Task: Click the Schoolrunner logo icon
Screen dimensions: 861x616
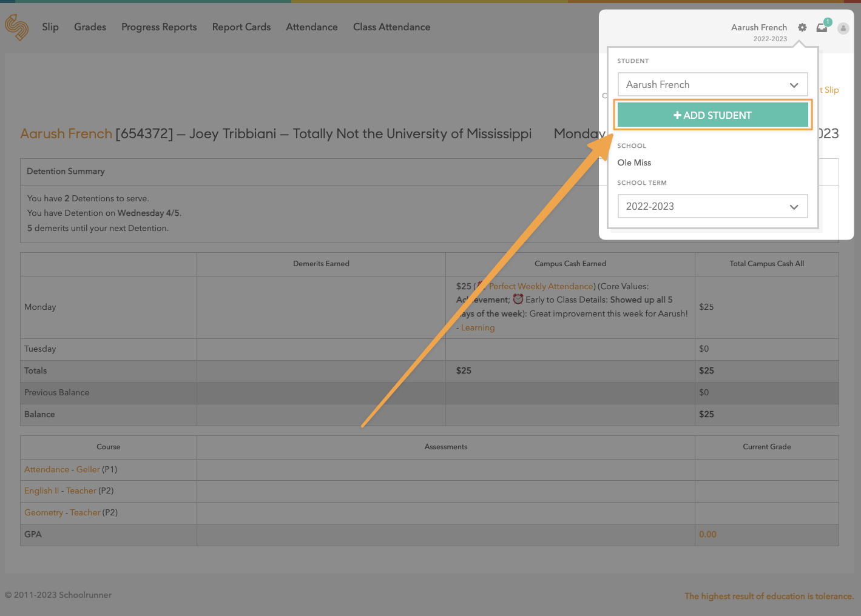Action: [16, 27]
